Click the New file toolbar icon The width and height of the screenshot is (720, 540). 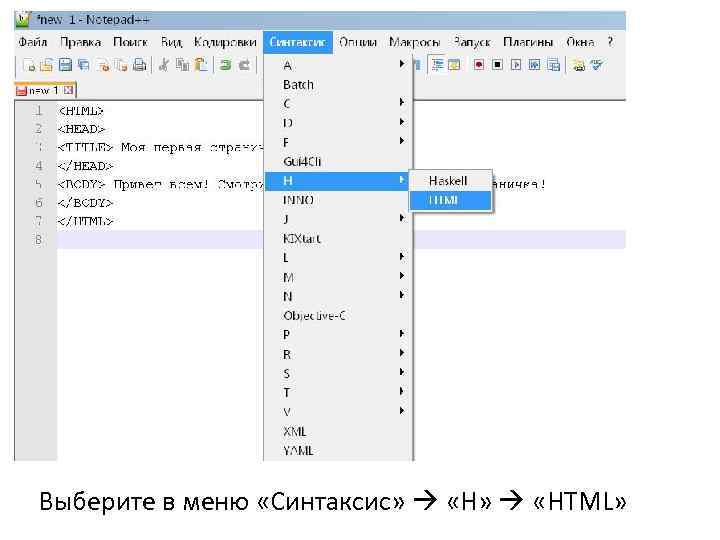click(x=29, y=65)
